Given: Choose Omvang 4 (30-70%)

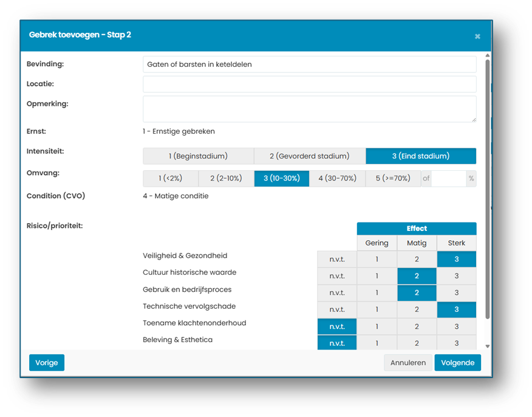Looking at the screenshot, I should point(337,179).
